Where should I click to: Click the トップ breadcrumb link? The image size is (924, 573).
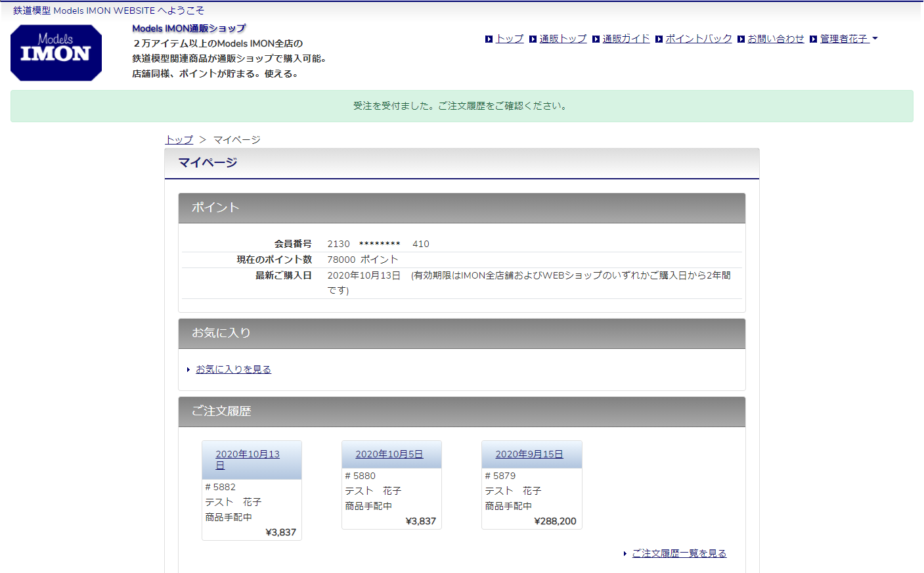(179, 140)
